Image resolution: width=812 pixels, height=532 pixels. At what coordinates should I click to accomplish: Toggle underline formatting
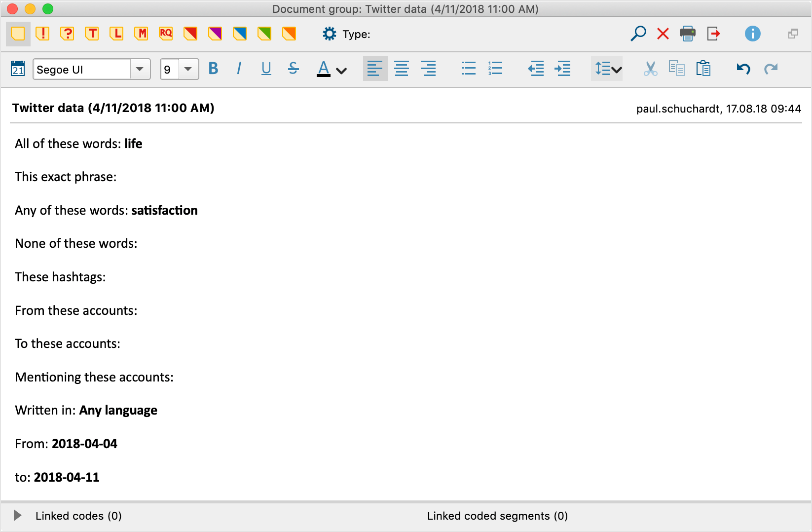tap(266, 69)
